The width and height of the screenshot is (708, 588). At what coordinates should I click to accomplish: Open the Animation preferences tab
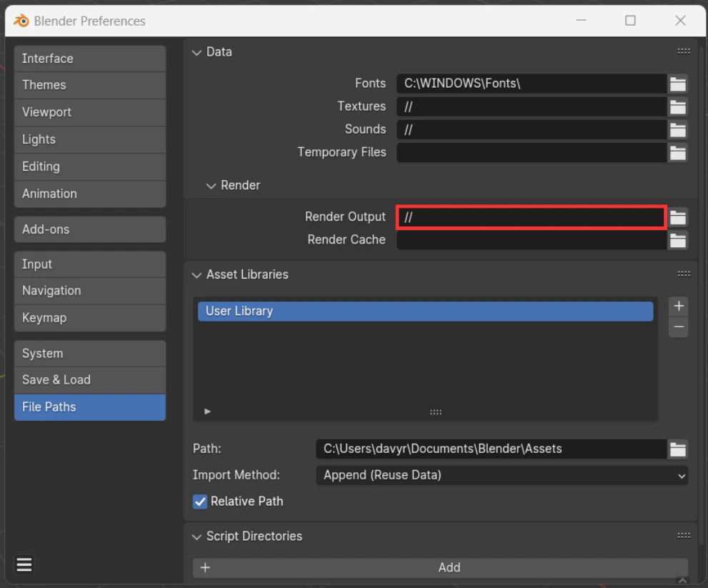pos(90,194)
